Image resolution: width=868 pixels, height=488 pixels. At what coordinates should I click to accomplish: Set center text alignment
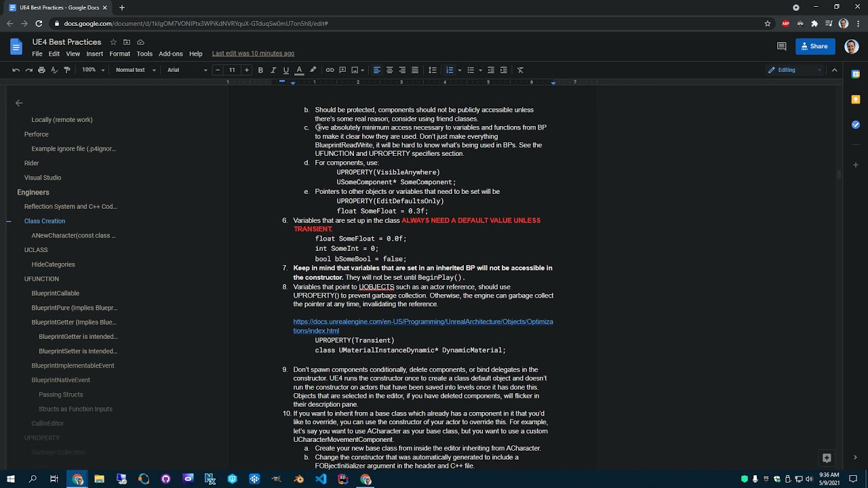389,70
